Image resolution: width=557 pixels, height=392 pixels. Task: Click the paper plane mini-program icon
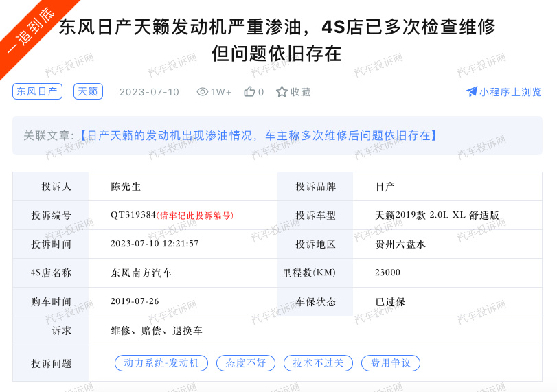[x=471, y=91]
